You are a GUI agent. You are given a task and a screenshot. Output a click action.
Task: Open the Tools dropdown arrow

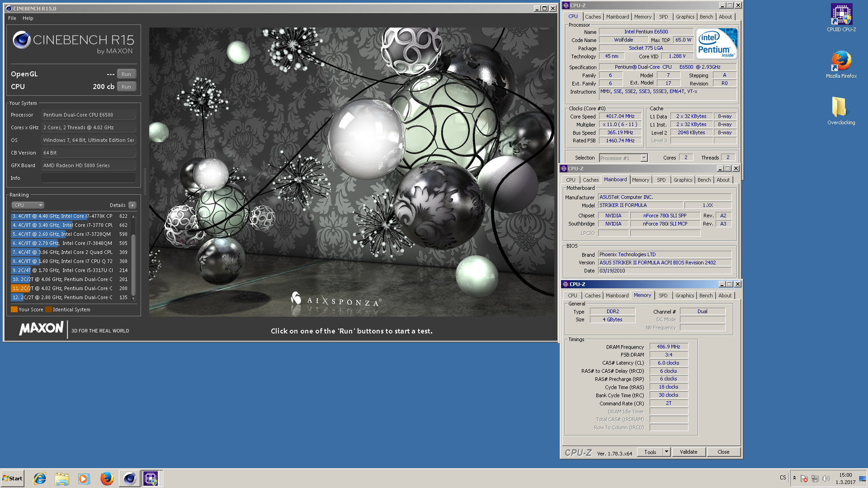point(666,452)
